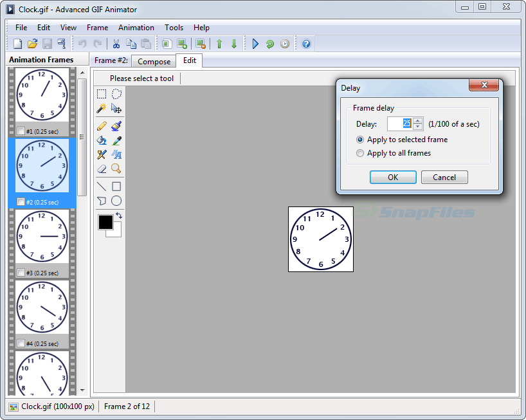
Task: Open frame delay via clock icon
Action: click(x=285, y=44)
